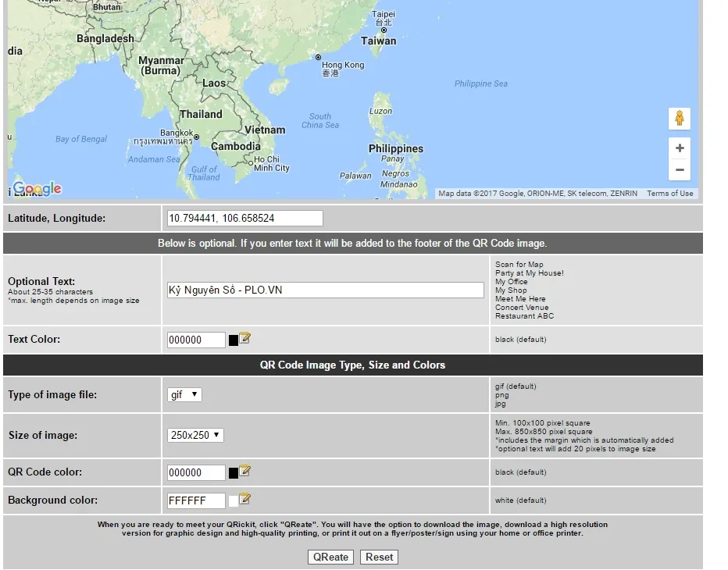Click the Street View pegman icon
This screenshot has width=728, height=570.
click(x=679, y=119)
